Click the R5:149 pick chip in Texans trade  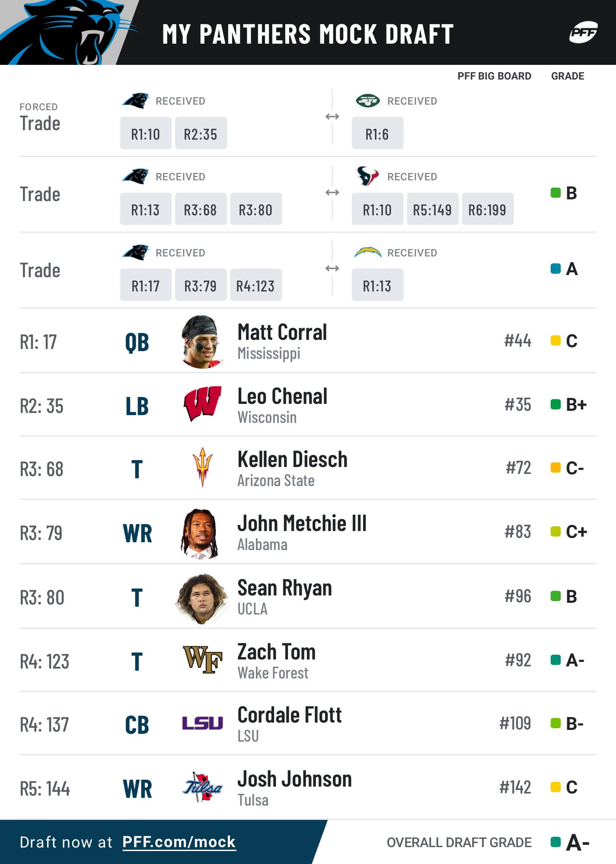(x=432, y=209)
